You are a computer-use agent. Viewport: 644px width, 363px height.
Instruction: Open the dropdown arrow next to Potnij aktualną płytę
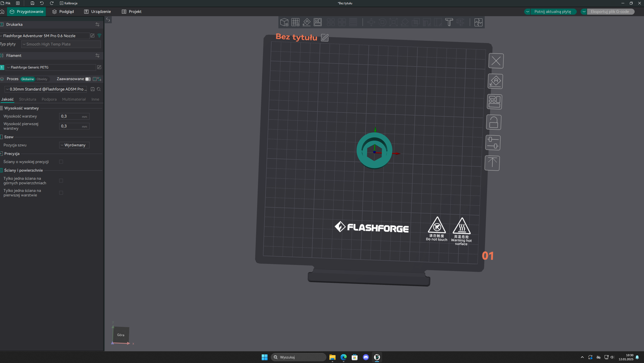pyautogui.click(x=527, y=12)
